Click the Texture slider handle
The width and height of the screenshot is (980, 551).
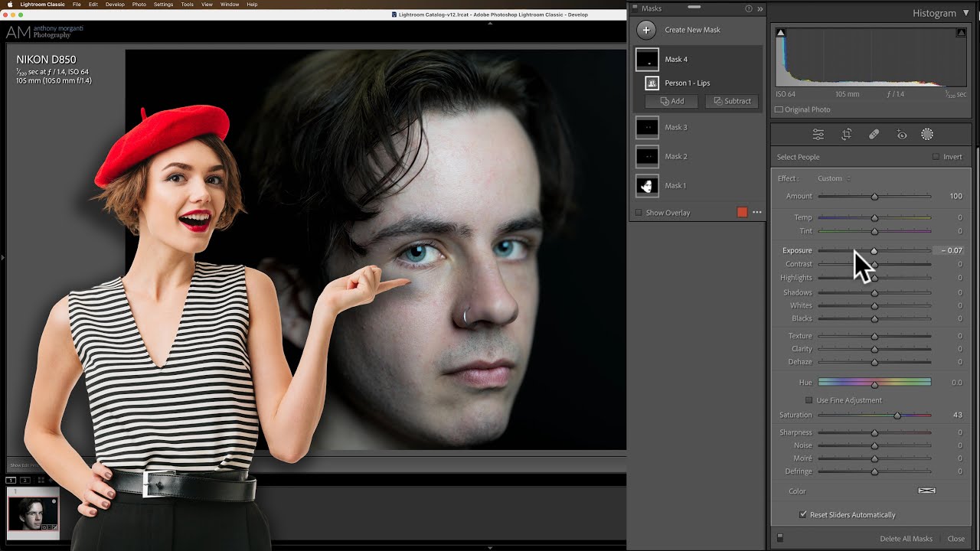point(874,336)
